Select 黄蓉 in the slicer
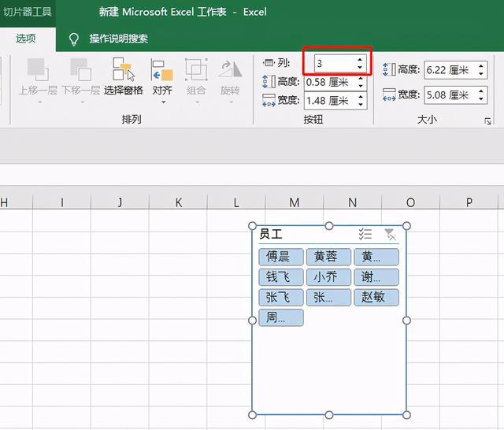504x430 pixels. click(328, 257)
